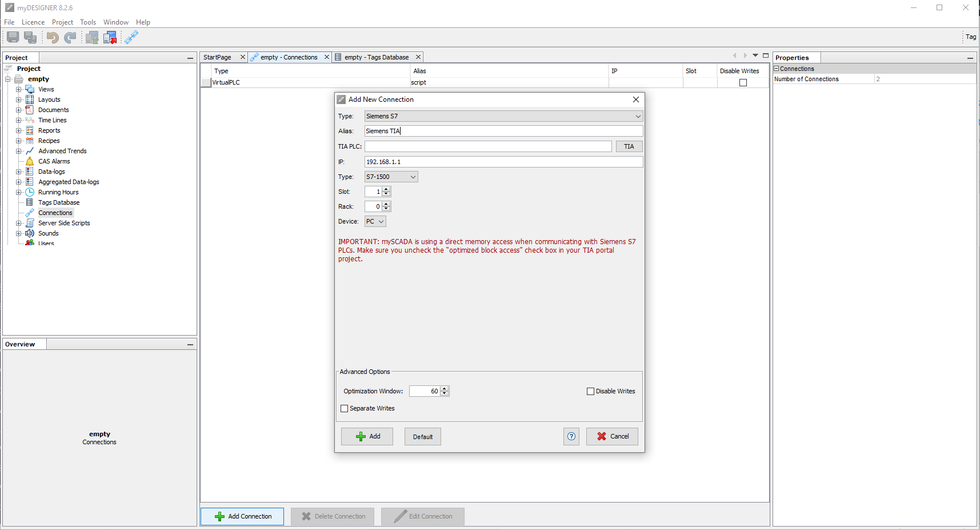Minimize the Overview panel
This screenshot has width=980, height=530.
[190, 344]
